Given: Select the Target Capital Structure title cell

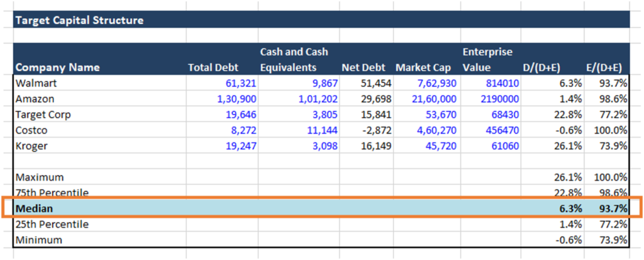Looking at the screenshot, I should tap(80, 20).
